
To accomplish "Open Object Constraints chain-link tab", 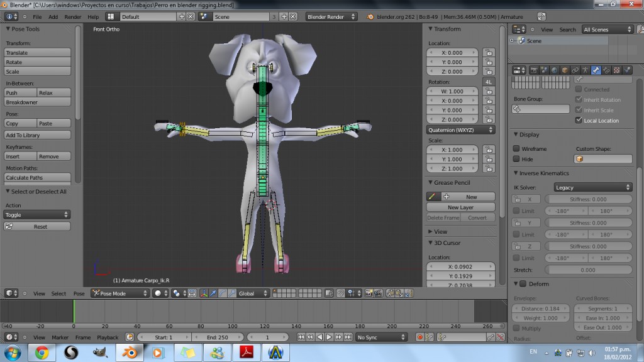I will click(x=576, y=70).
